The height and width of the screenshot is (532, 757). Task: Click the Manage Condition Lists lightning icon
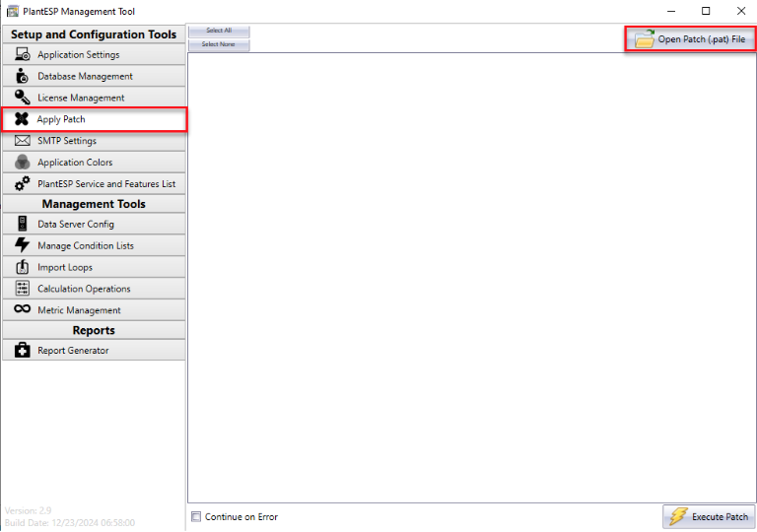tap(22, 244)
